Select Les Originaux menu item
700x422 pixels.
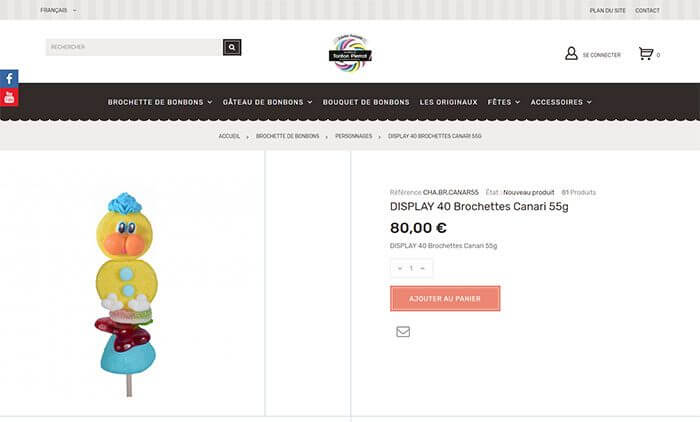tap(448, 102)
